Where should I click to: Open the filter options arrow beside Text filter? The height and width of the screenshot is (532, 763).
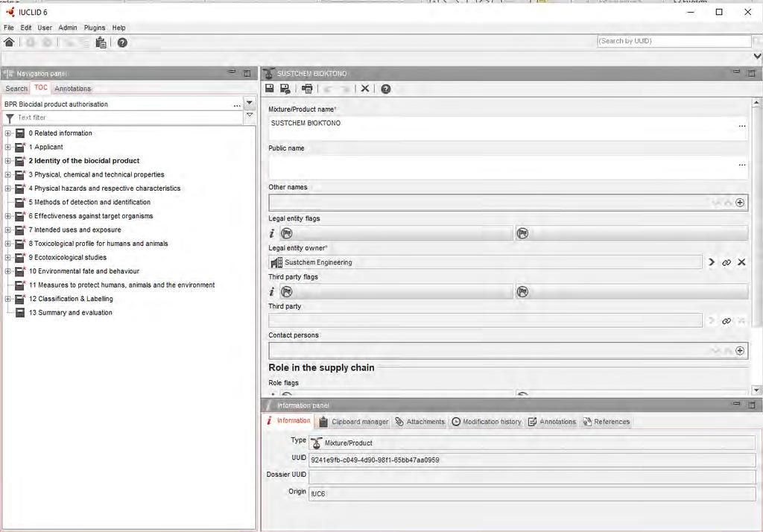[250, 115]
